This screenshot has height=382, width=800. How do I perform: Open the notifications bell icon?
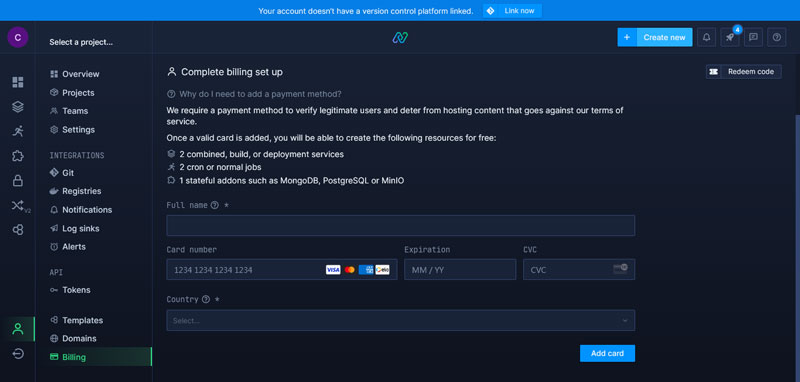click(x=706, y=37)
